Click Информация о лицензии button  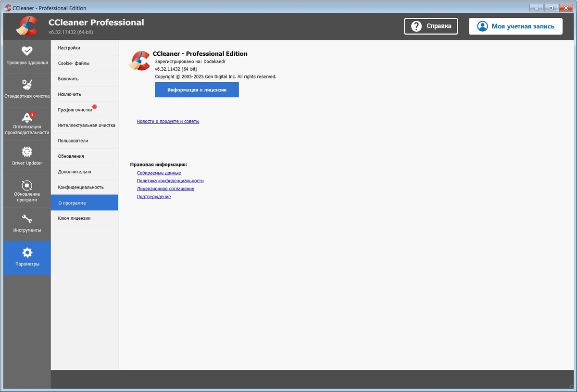pos(197,90)
